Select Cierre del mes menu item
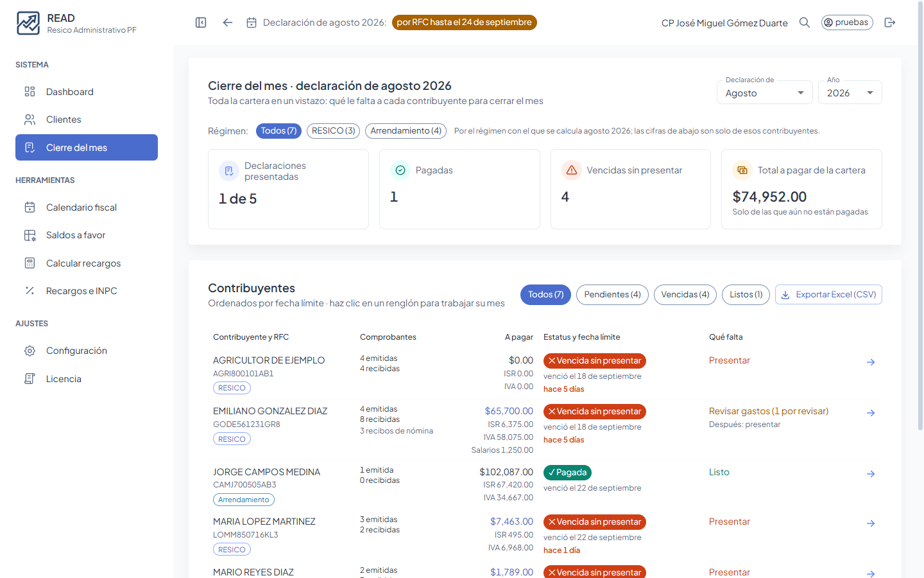The image size is (924, 578). point(87,148)
